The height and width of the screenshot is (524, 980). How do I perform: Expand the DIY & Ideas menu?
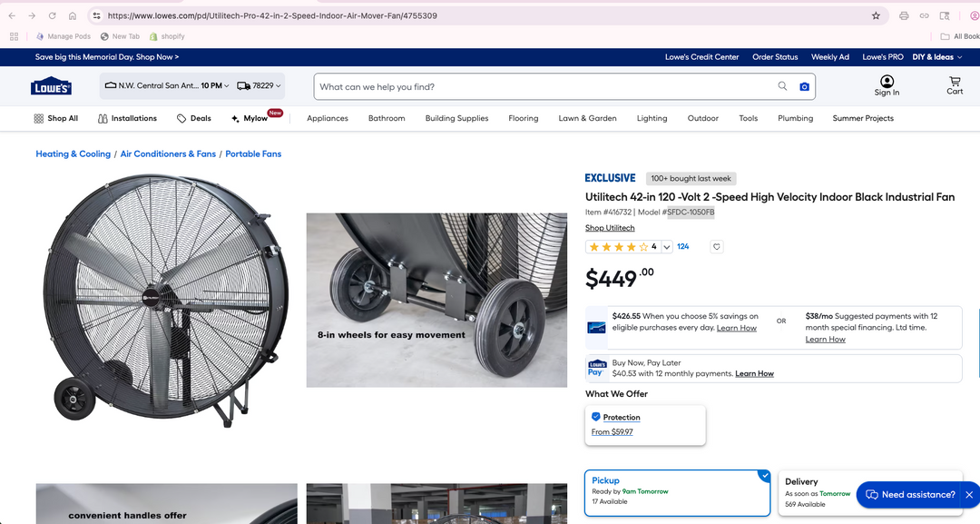(x=936, y=57)
